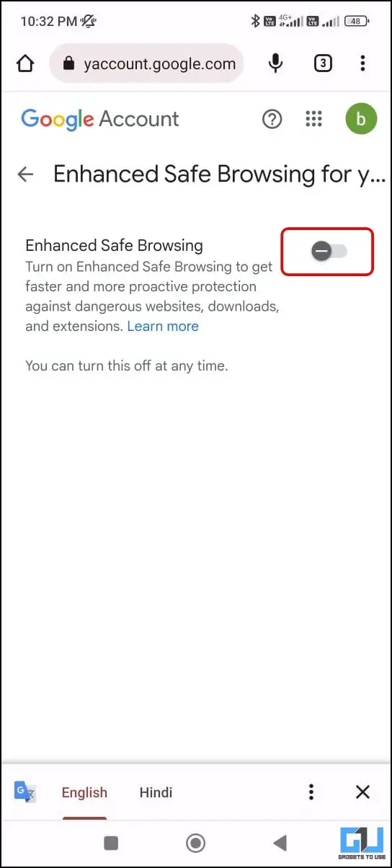Tap the microphone voice search icon
The width and height of the screenshot is (392, 868).
[275, 64]
